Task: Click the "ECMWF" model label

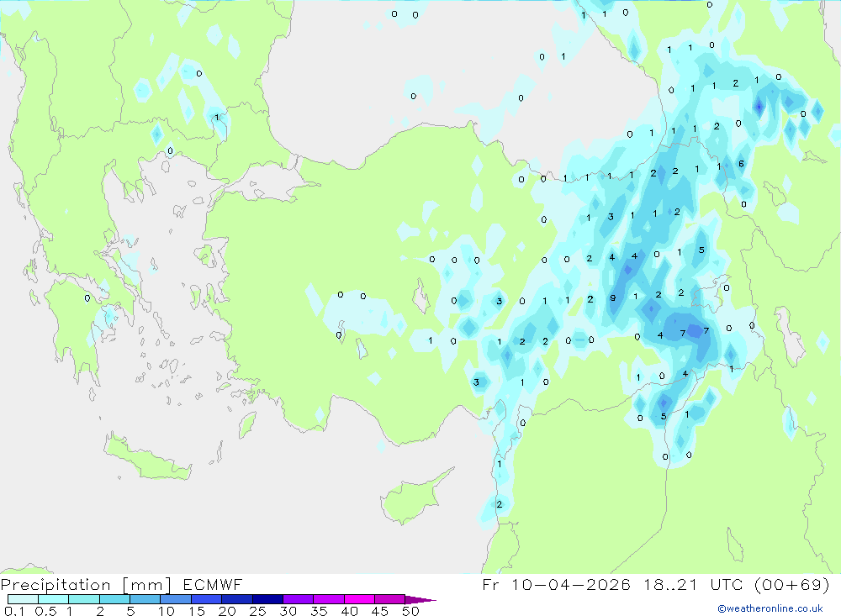Action: coord(213,584)
